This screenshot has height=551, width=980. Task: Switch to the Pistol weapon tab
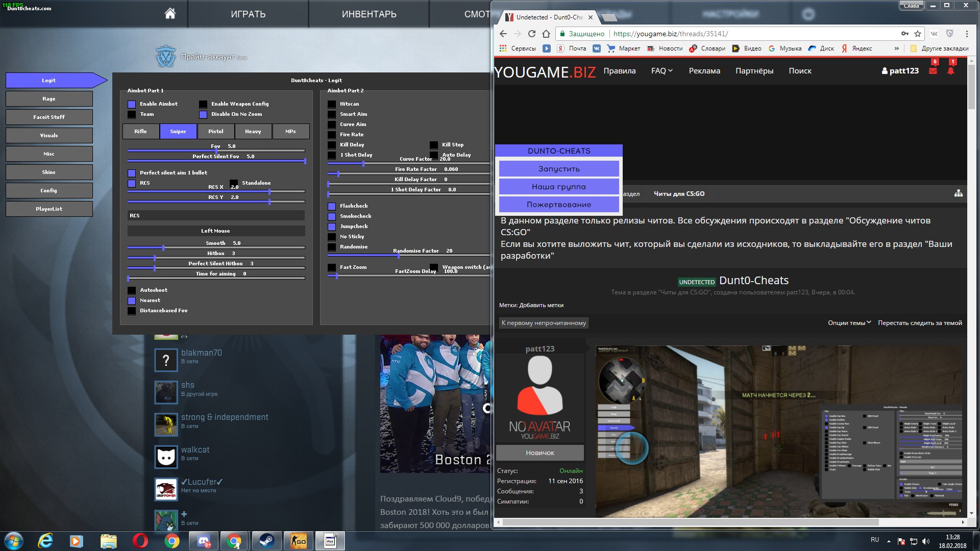(216, 132)
